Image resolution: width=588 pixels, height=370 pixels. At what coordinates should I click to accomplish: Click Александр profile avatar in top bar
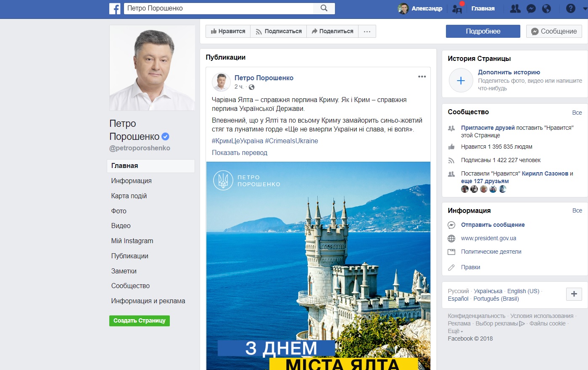click(403, 8)
